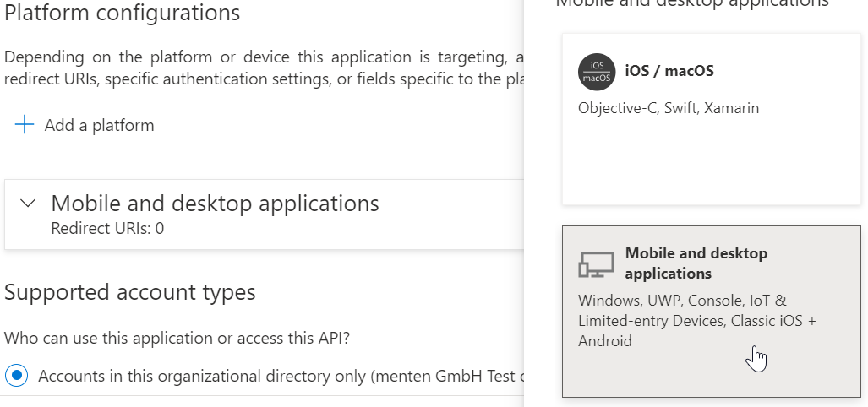Click 'Redirect URIs: 0' in platform section
Viewport: 868px width, 407px height.
pos(107,228)
